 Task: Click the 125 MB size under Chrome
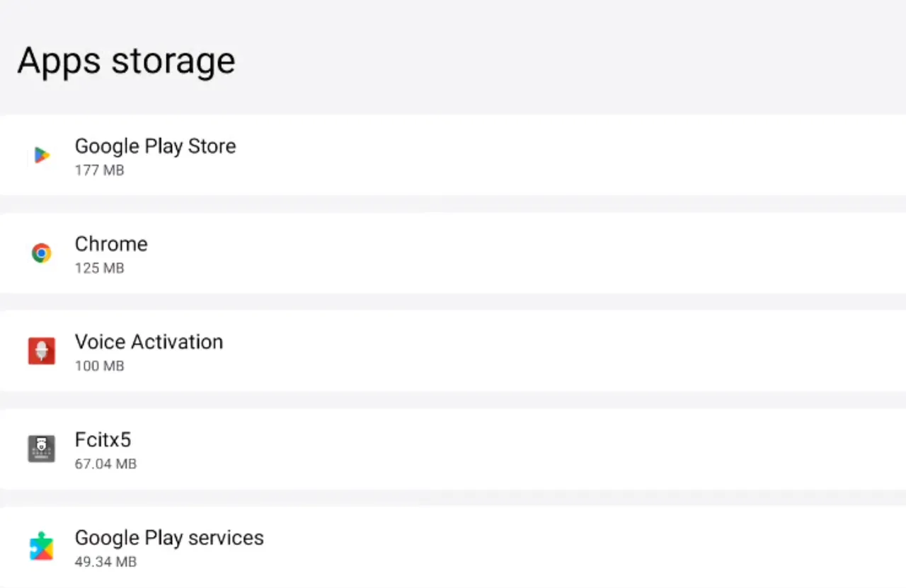[x=99, y=268]
